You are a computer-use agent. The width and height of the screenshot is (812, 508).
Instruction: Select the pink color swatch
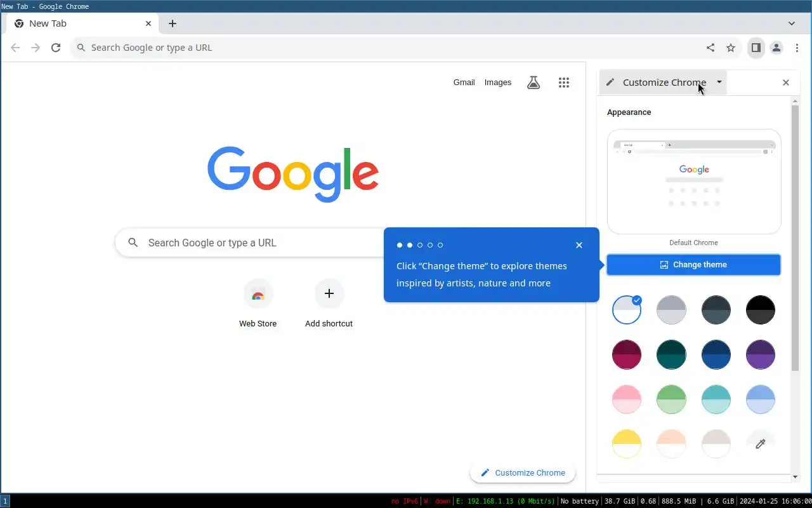(x=627, y=399)
